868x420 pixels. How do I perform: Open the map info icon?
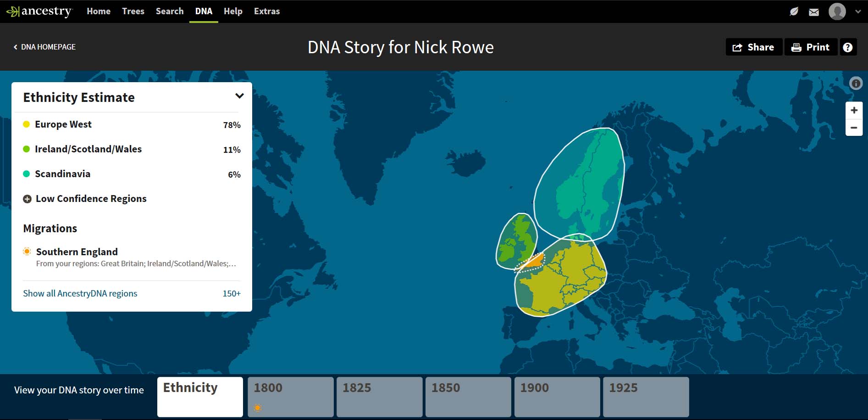click(x=856, y=83)
